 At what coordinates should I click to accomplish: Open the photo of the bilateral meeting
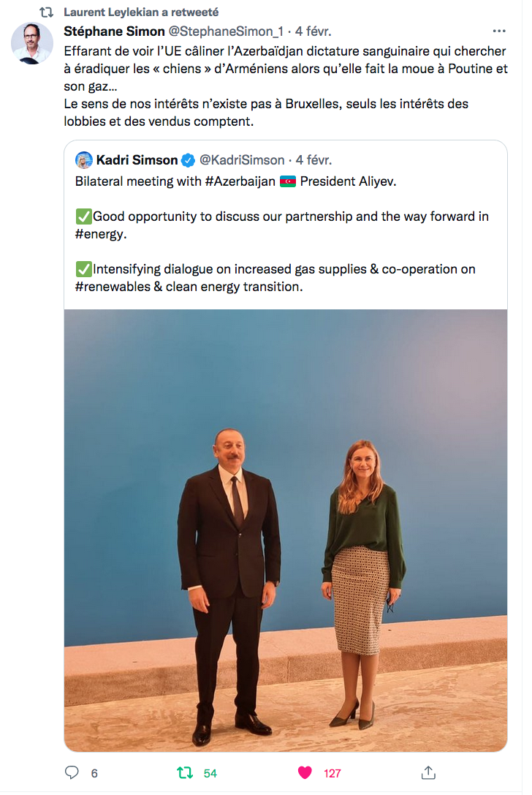286,530
